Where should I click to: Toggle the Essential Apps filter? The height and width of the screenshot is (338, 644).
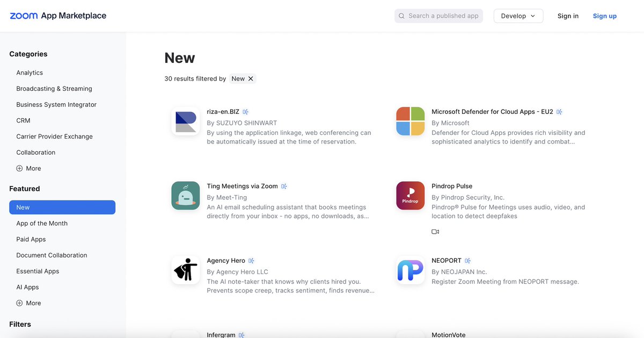pos(38,271)
